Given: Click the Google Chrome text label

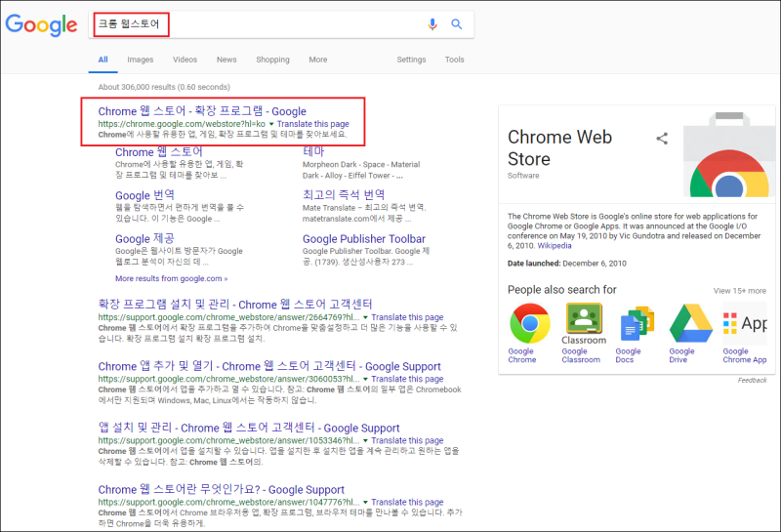Looking at the screenshot, I should (x=522, y=355).
